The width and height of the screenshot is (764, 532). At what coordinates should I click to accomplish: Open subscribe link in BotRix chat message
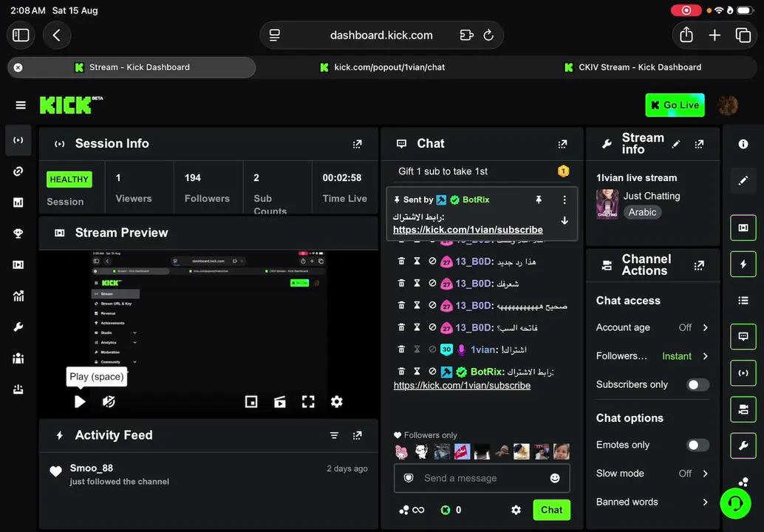(462, 386)
